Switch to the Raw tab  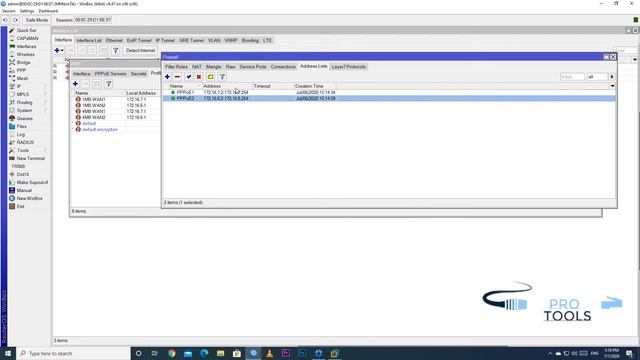pos(231,67)
